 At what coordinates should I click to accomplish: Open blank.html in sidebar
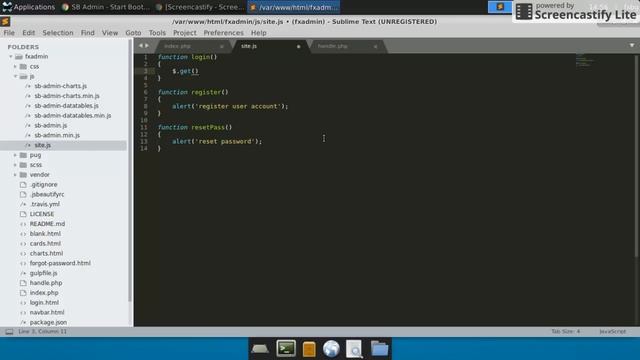[45, 233]
